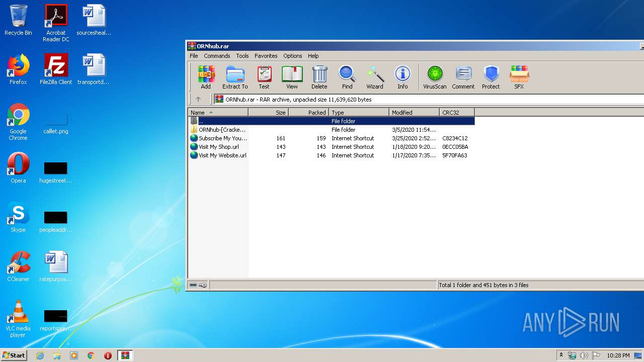
Task: Select the ratepurpos Word document on desktop
Action: click(x=56, y=266)
